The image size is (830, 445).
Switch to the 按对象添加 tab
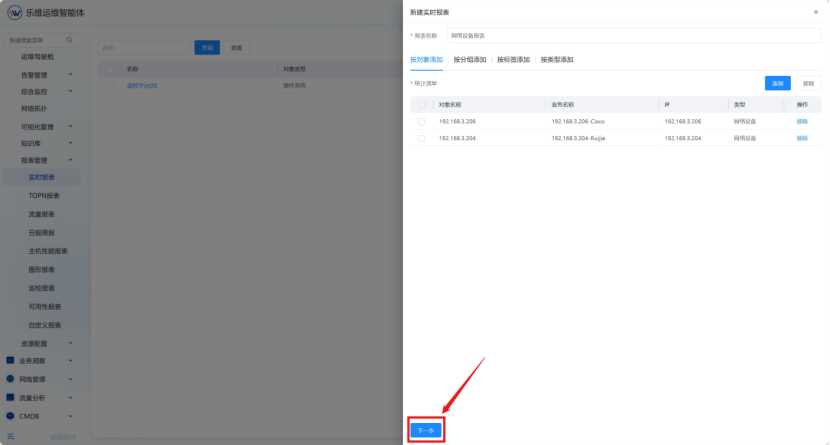[x=426, y=60]
